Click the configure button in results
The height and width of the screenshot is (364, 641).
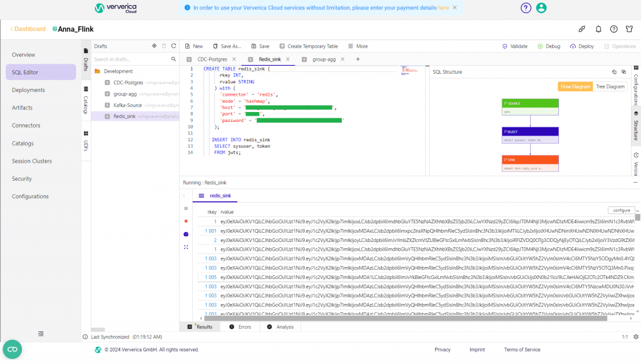coord(622,210)
